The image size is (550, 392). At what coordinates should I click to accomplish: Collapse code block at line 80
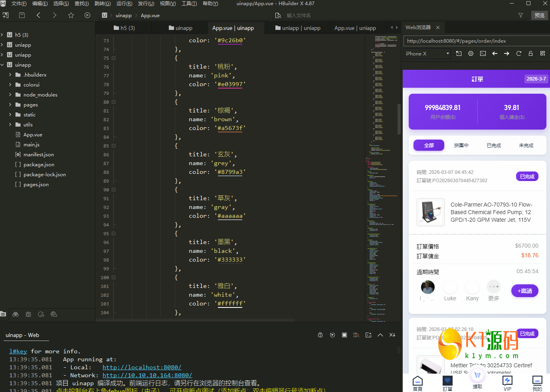[x=114, y=102]
